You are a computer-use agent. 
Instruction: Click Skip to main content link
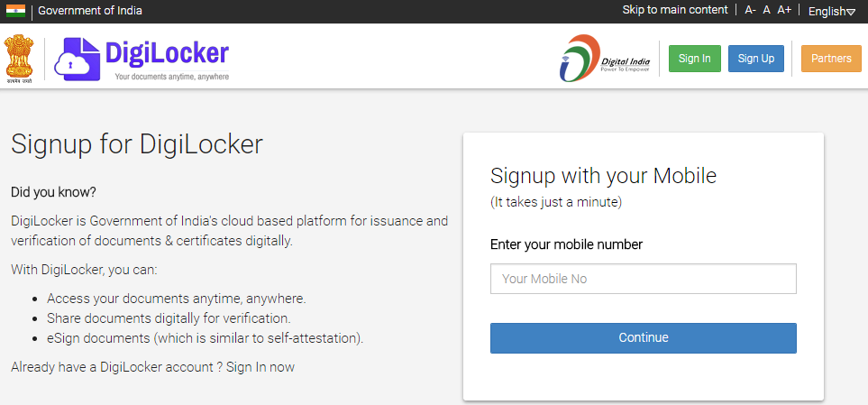point(675,10)
